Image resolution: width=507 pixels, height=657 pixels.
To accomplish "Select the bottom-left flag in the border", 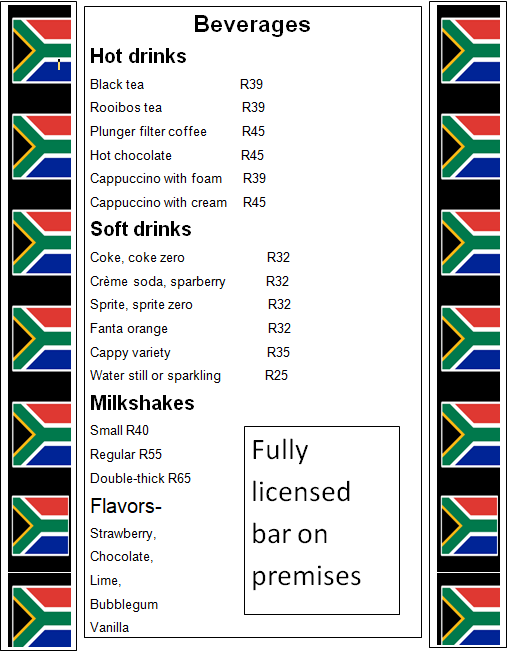I will tap(41, 616).
